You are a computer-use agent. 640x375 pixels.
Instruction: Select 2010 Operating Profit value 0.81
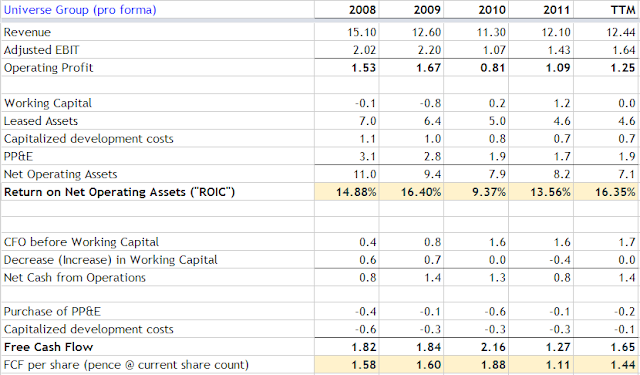493,68
